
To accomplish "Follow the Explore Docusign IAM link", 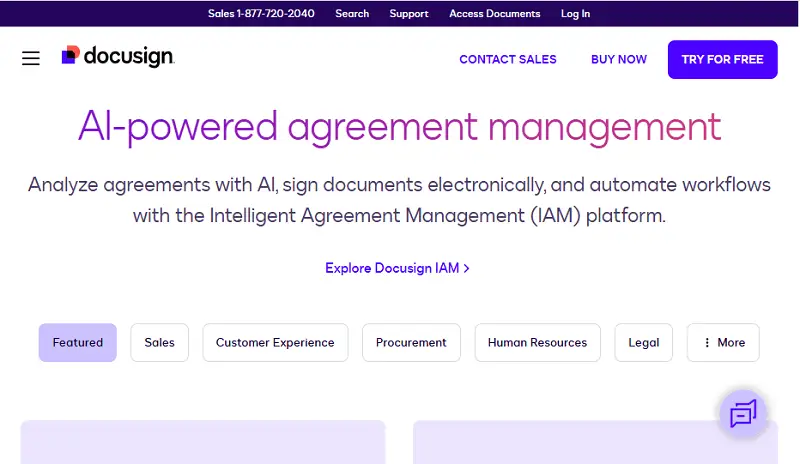I will point(397,268).
